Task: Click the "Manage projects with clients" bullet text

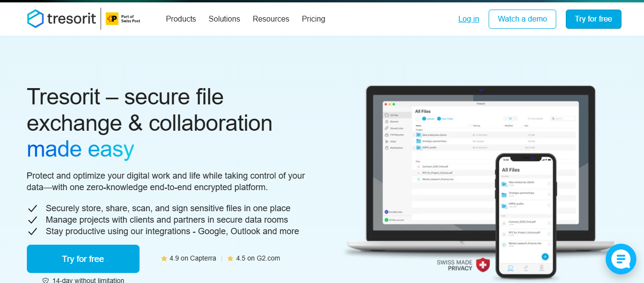Action: tap(167, 220)
